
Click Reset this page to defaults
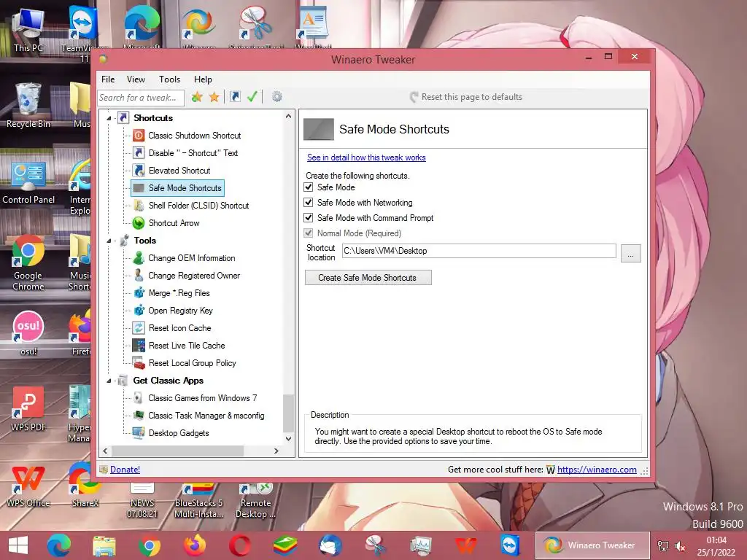pos(466,97)
